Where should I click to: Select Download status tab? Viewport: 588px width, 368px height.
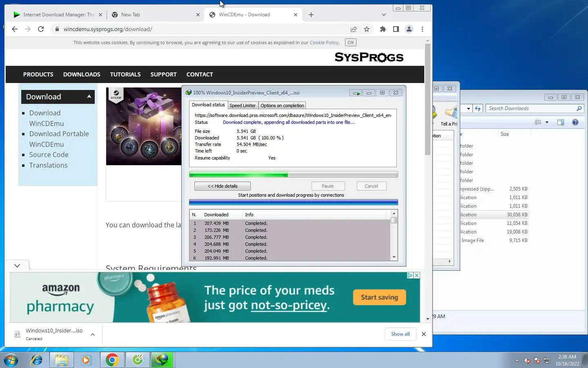pyautogui.click(x=208, y=105)
